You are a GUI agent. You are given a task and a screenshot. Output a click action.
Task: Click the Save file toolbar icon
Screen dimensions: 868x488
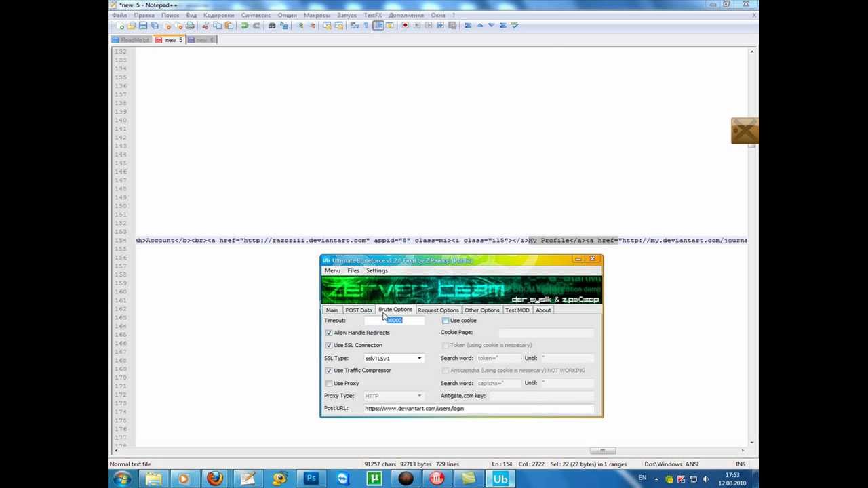(x=143, y=26)
